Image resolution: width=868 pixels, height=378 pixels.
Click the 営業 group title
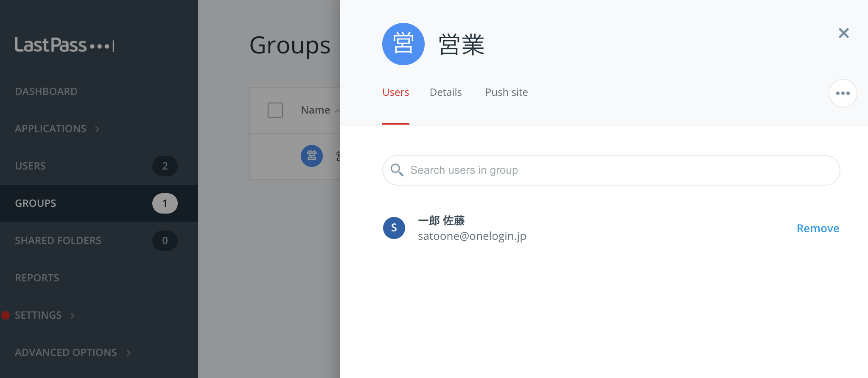(x=461, y=44)
